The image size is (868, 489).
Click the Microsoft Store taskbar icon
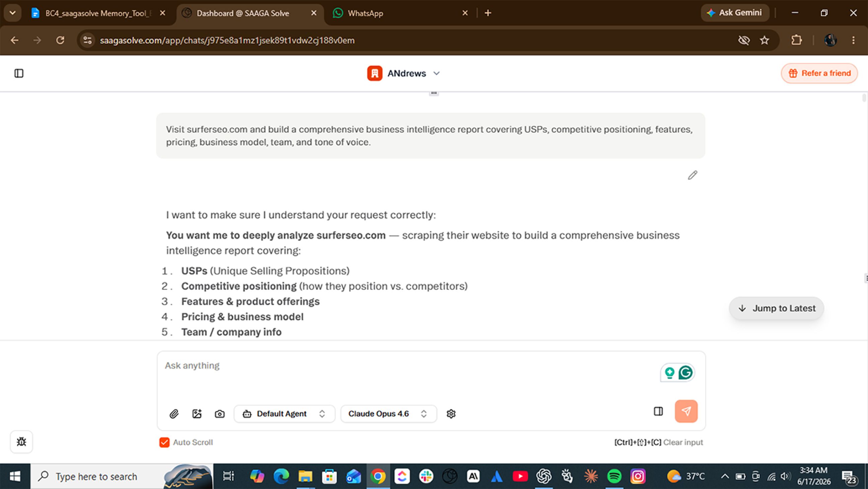329,476
